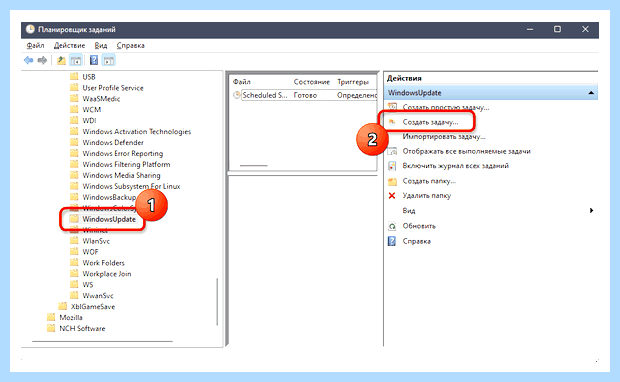620x382 pixels.
Task: Select Windows Subsystem For Linux folder
Action: tap(131, 186)
